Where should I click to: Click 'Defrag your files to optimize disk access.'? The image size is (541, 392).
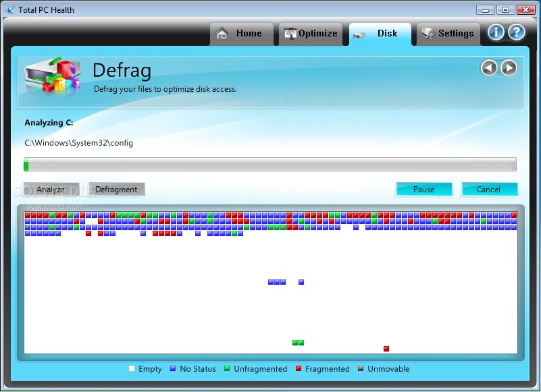(x=165, y=89)
